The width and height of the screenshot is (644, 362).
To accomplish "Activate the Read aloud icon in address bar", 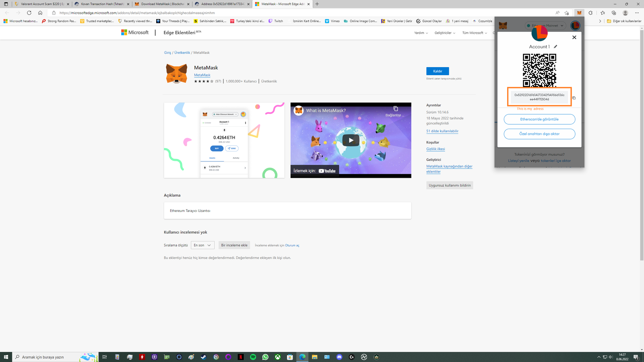I will 557,13.
